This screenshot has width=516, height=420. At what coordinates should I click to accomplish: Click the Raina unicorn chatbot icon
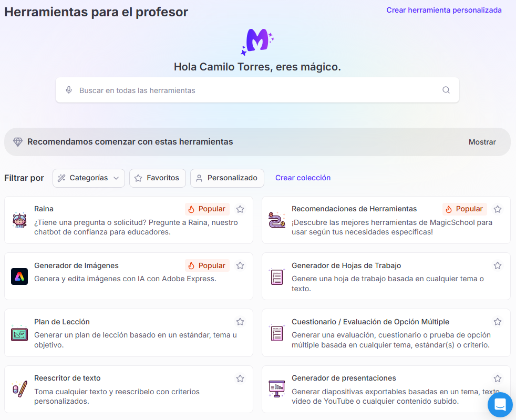pyautogui.click(x=19, y=220)
